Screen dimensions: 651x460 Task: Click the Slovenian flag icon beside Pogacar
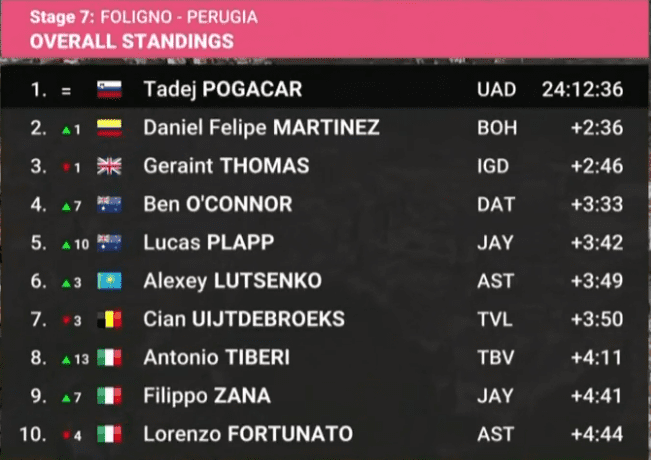109,89
